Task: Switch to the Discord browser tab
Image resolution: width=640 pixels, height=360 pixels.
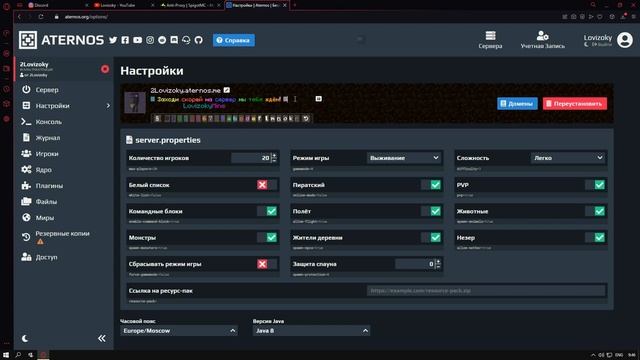Action: 57,5
